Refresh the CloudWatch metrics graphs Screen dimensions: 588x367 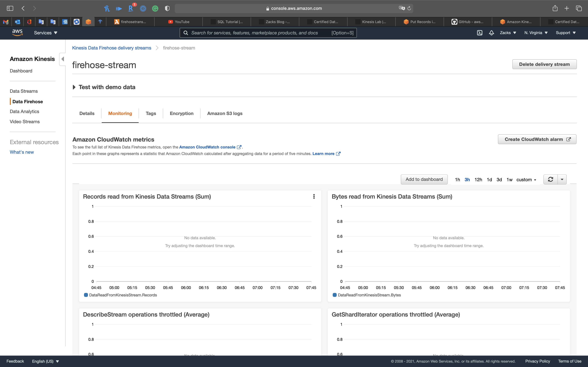[x=550, y=179]
